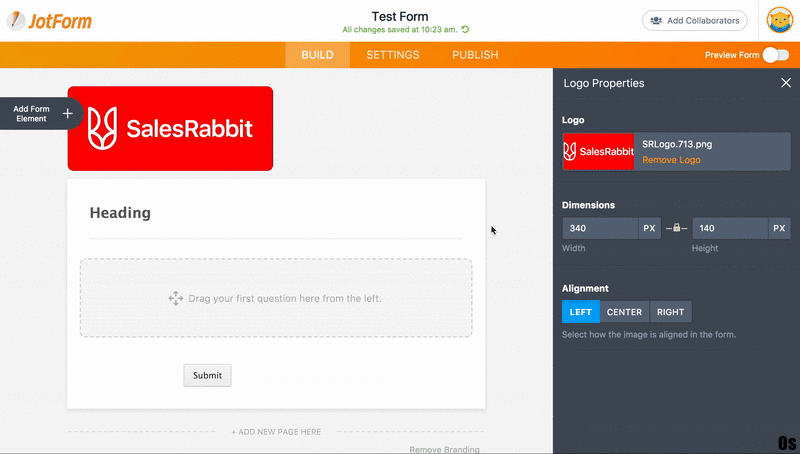Click the drag-your-first-question drop area
Image resolution: width=800 pixels, height=454 pixels.
click(x=276, y=298)
